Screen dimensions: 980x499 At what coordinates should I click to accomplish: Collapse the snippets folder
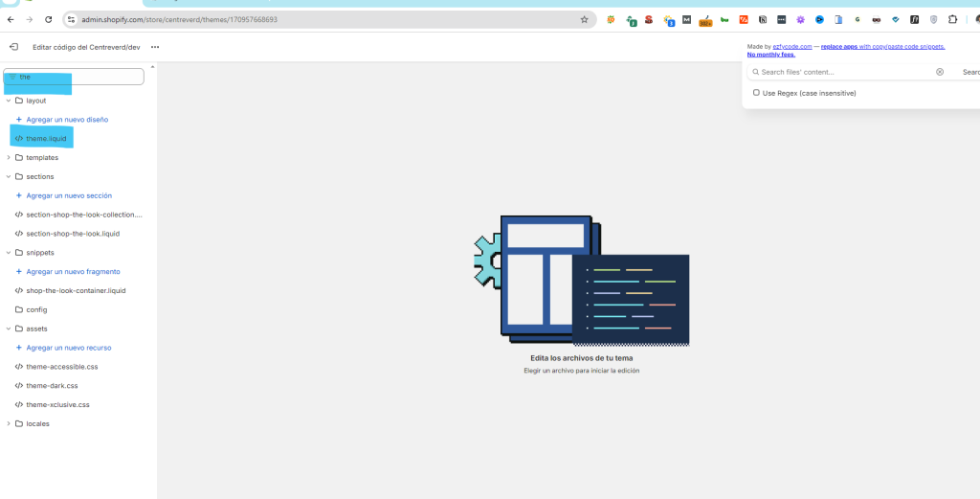[9, 253]
